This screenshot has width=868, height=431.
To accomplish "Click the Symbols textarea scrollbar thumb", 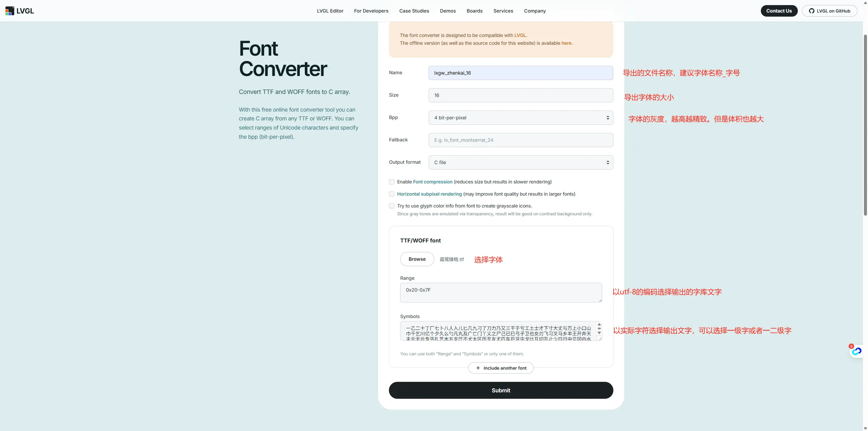I will (x=599, y=329).
